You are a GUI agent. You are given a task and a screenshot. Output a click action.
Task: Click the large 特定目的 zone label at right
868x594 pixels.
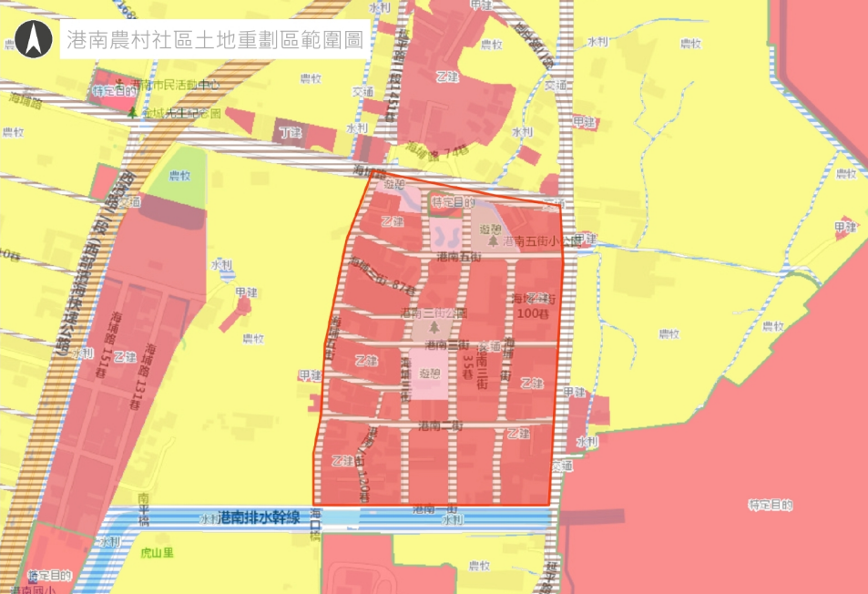(x=770, y=505)
